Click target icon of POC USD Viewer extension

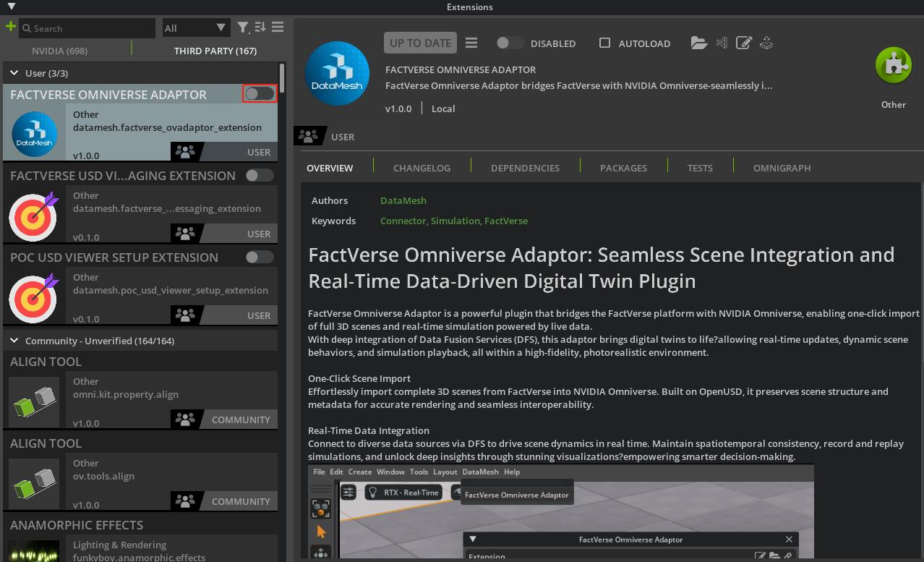[x=33, y=297]
